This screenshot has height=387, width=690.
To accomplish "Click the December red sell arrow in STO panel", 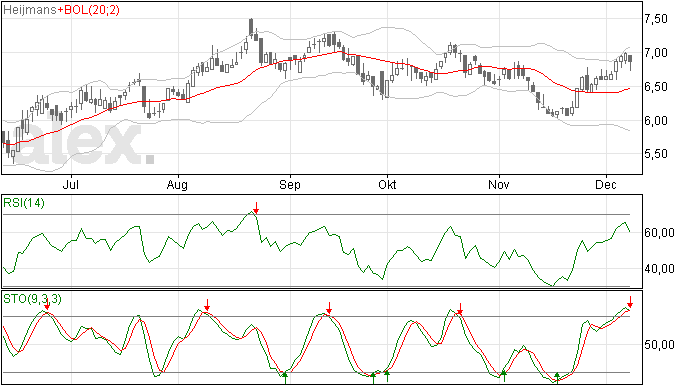I will tap(630, 302).
